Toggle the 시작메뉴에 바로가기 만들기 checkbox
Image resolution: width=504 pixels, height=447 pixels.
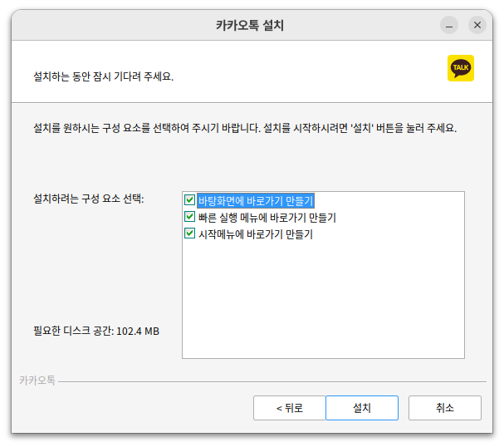tap(189, 233)
